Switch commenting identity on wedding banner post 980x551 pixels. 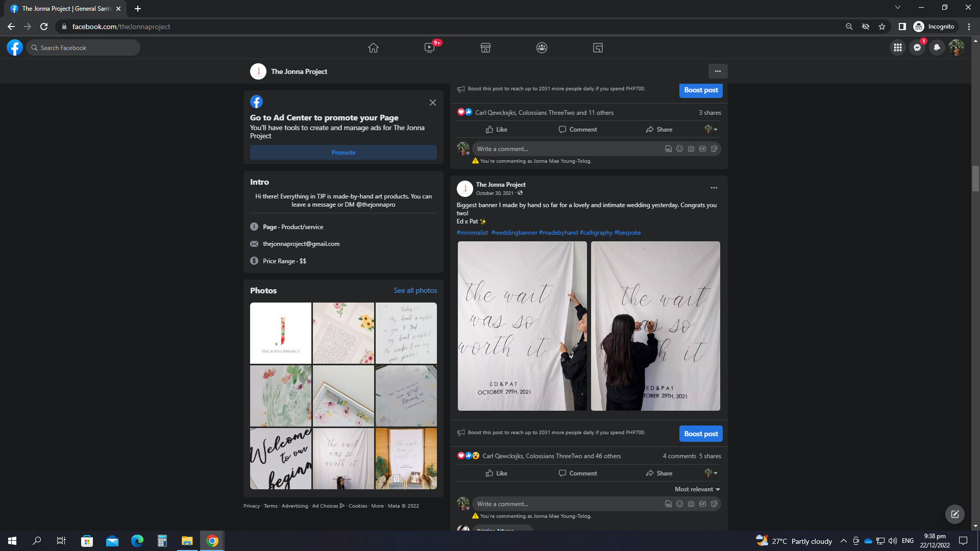[x=711, y=473]
